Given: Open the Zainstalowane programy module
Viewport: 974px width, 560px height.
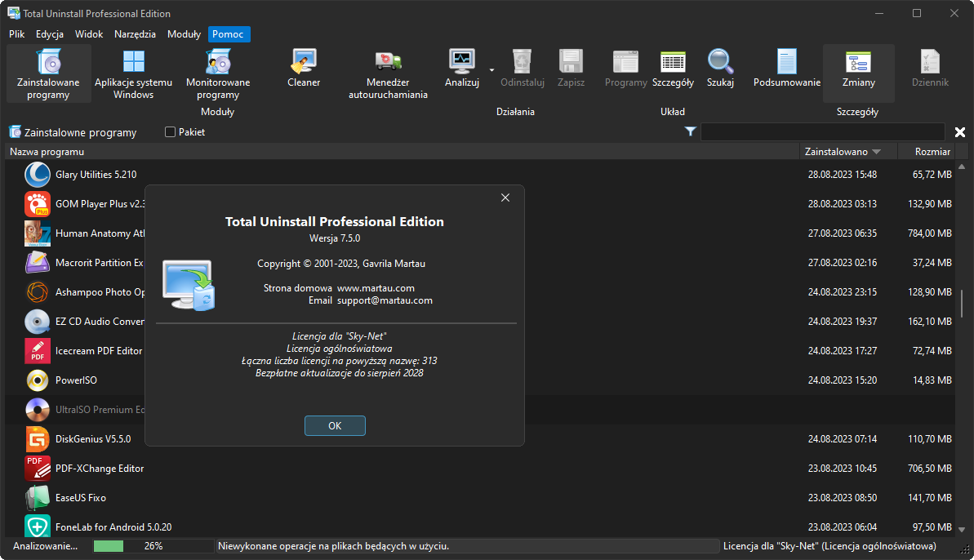Looking at the screenshot, I should click(x=48, y=73).
